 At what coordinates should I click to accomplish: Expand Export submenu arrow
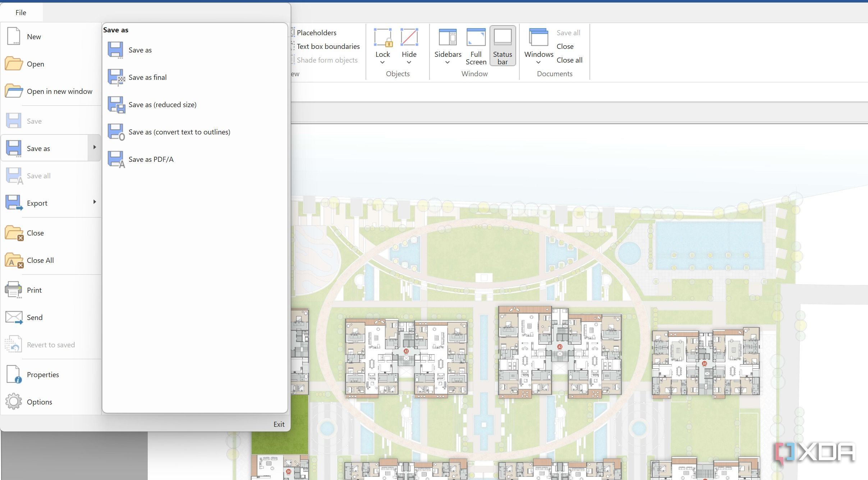tap(94, 202)
